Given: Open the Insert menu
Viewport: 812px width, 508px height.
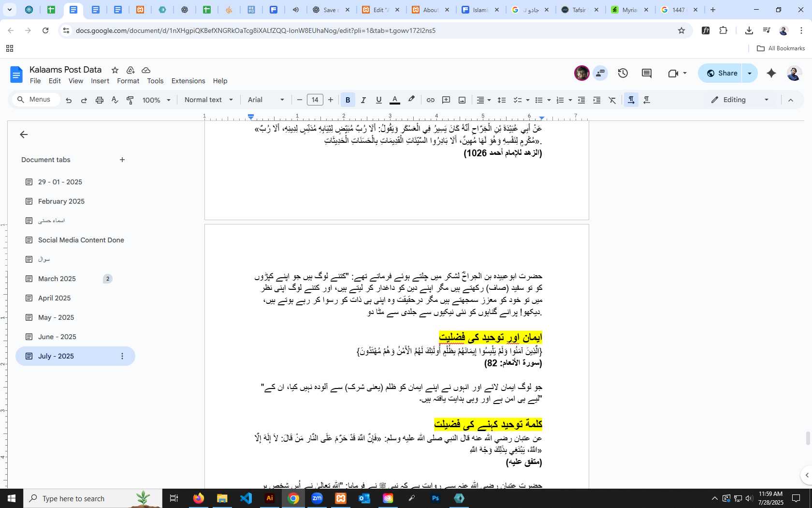Looking at the screenshot, I should click(x=100, y=81).
